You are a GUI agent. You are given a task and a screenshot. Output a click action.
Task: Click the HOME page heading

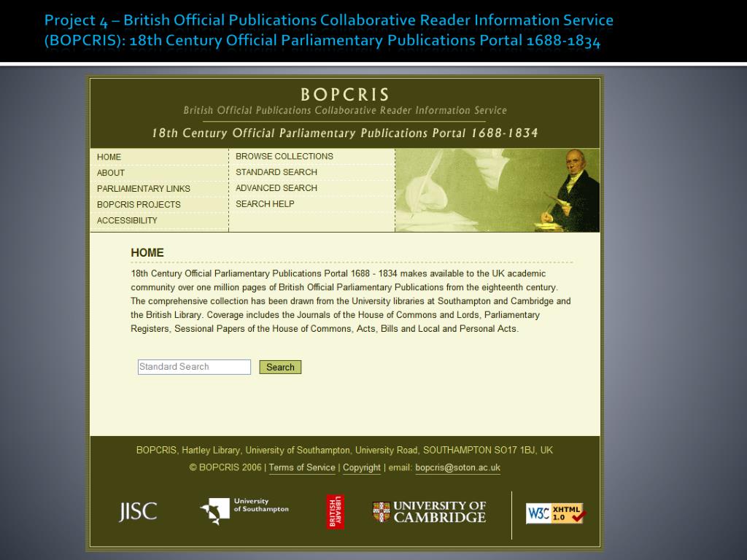click(x=147, y=252)
